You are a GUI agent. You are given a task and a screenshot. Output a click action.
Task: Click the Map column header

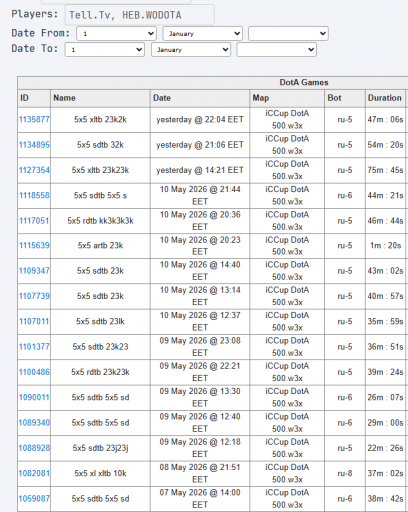(261, 98)
